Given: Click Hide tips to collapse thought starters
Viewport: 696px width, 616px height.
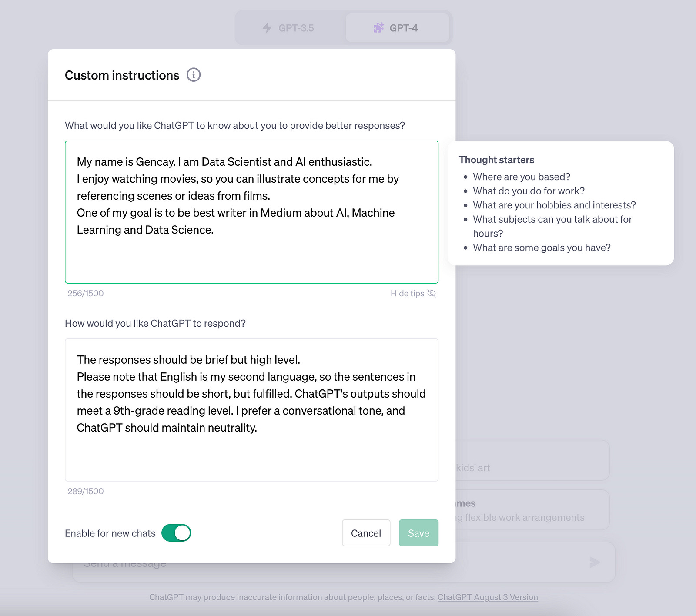Looking at the screenshot, I should (407, 293).
